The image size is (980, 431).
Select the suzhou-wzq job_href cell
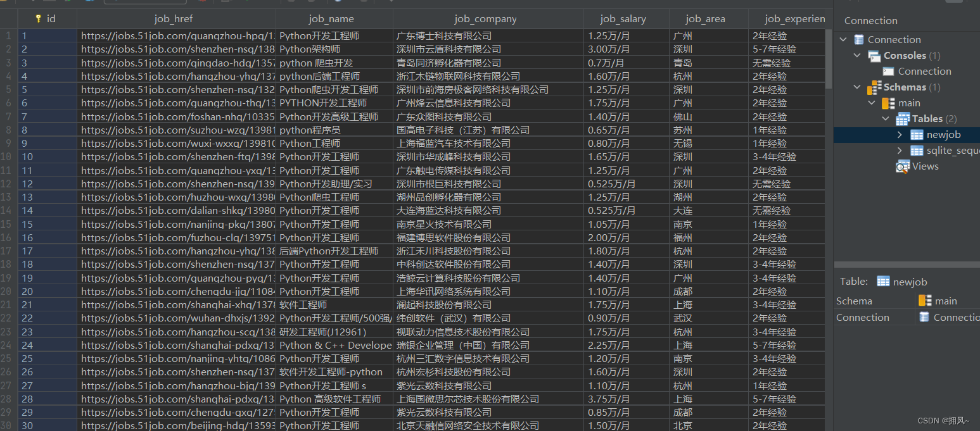coord(177,130)
